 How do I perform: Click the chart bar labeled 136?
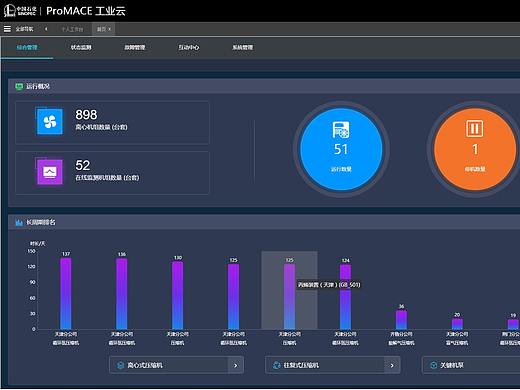point(122,294)
